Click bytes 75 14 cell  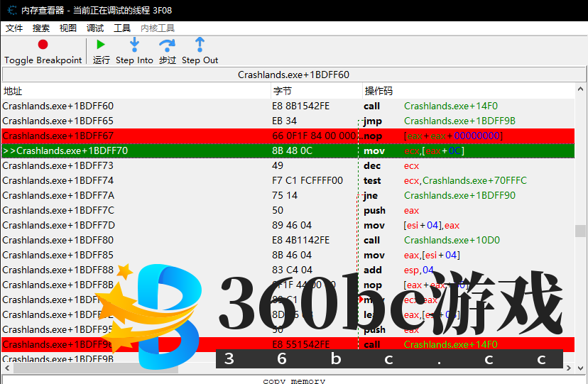click(285, 196)
